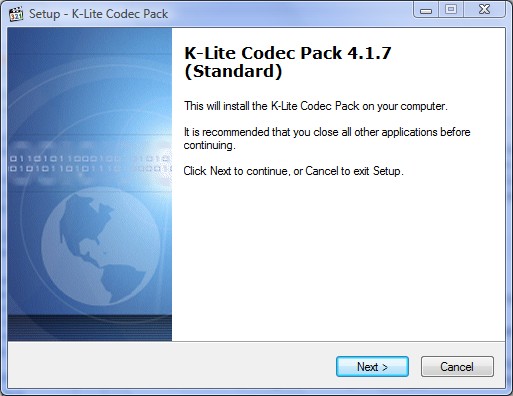This screenshot has width=513, height=396.
Task: Close the Setup window with X
Action: coord(484,10)
